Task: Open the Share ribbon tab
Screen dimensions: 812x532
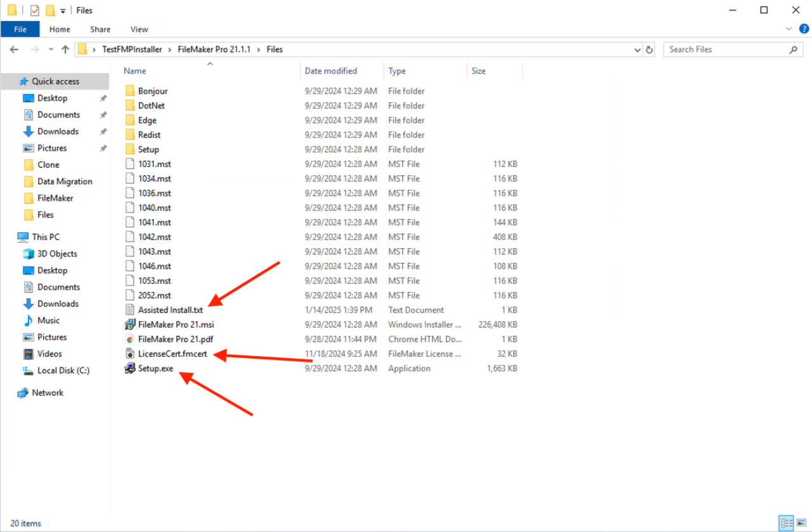Action: click(x=100, y=29)
